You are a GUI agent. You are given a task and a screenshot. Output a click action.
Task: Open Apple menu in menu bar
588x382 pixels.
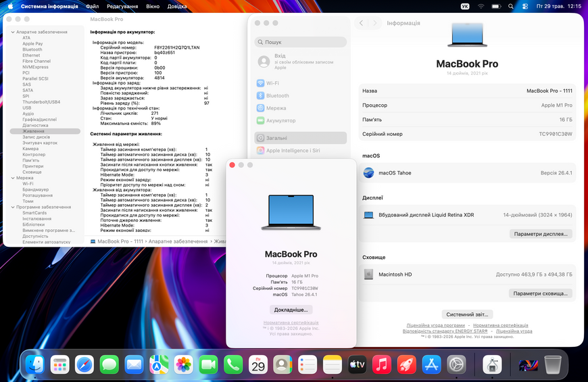[x=11, y=6]
